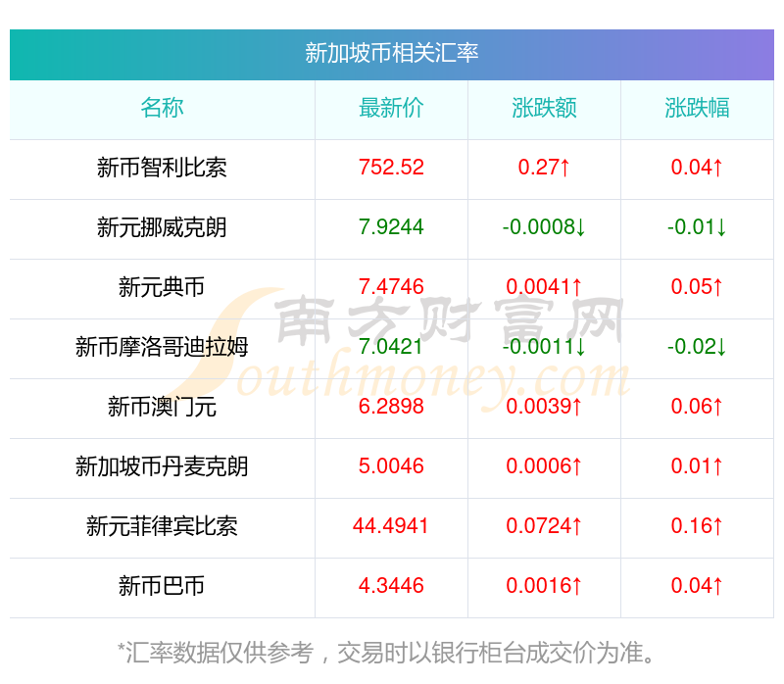Click the latest price 7.0421
The image size is (784, 684).
[x=391, y=347]
